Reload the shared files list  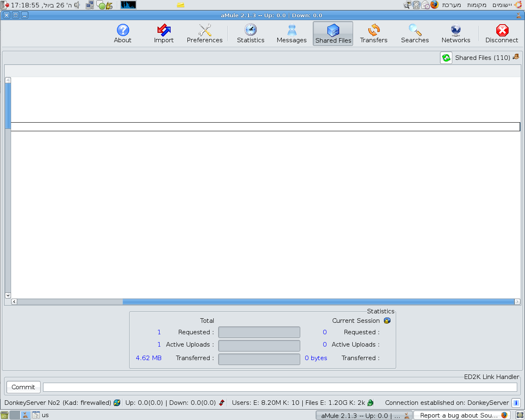[x=446, y=58]
